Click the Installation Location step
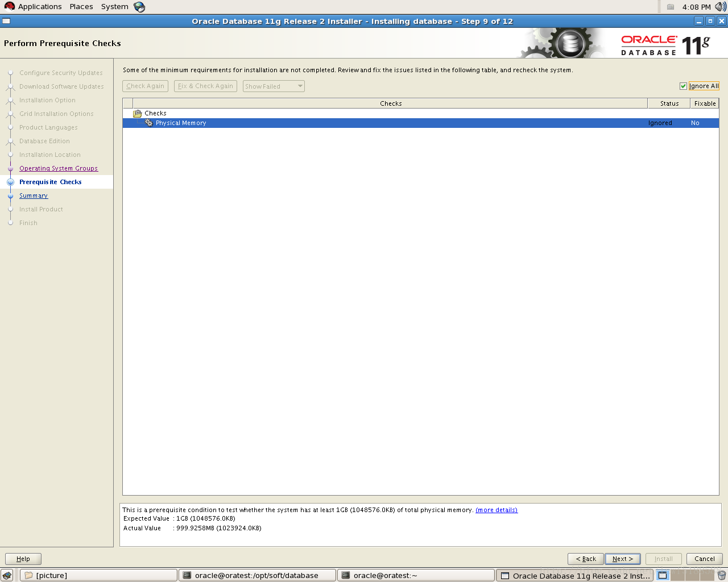 [x=50, y=155]
